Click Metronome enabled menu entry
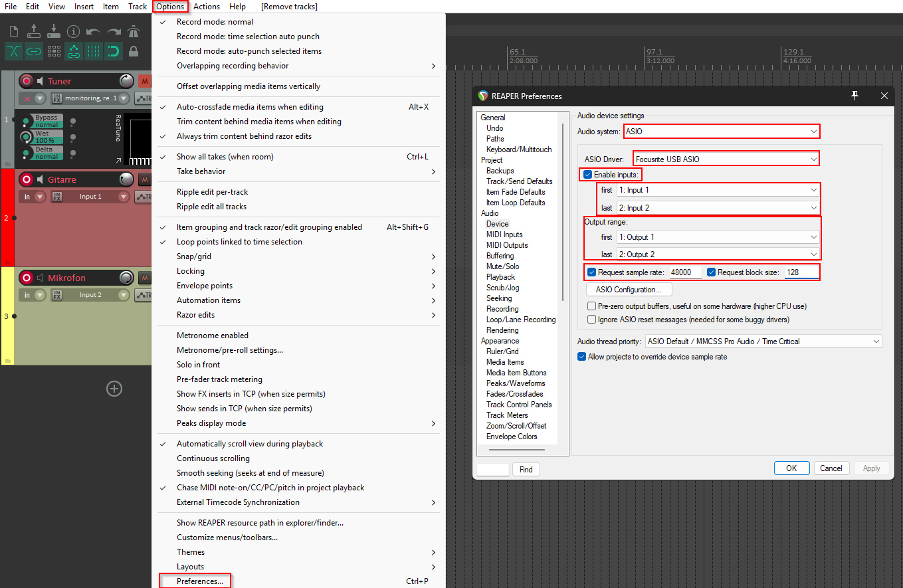Screen dimensions: 903x588 pyautogui.click(x=213, y=336)
